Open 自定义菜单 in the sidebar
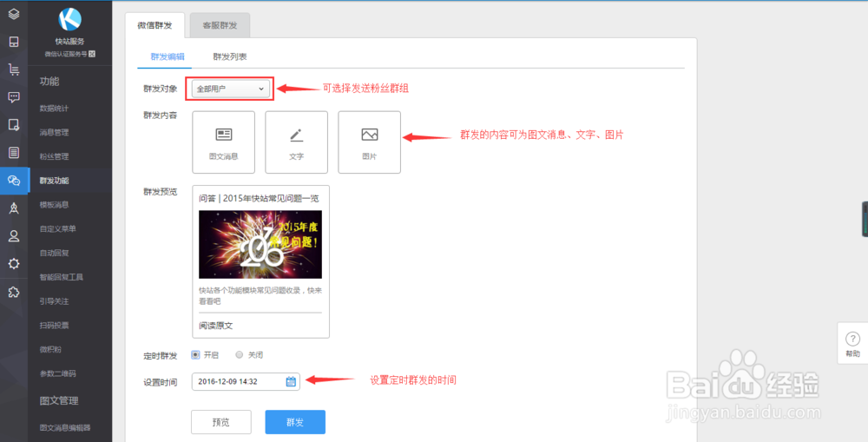Image resolution: width=868 pixels, height=442 pixels. (57, 228)
